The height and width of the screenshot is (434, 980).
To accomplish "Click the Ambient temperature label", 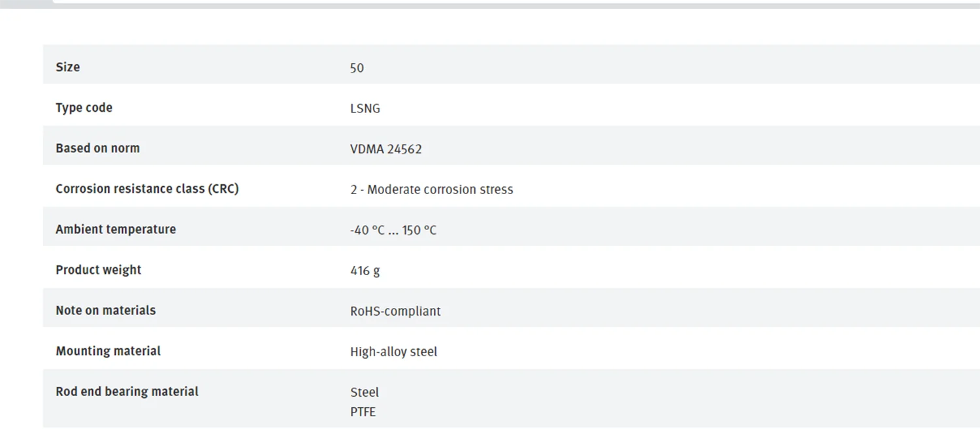I will [116, 229].
